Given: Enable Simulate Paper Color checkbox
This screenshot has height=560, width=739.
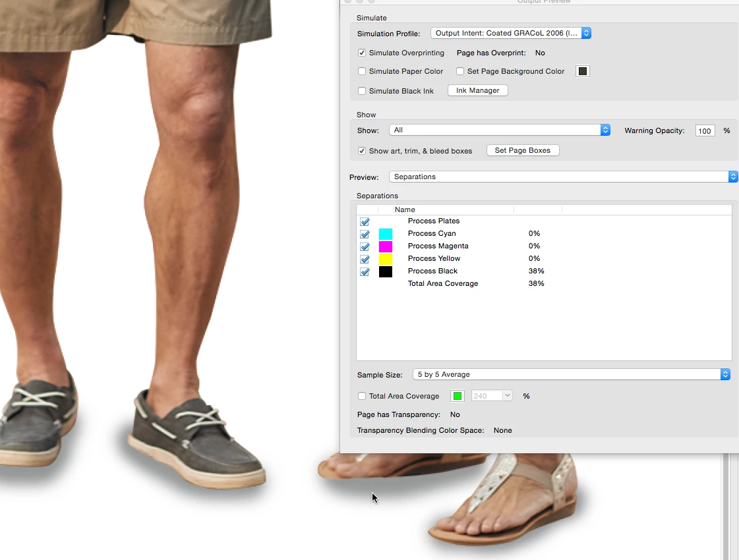Looking at the screenshot, I should (x=362, y=71).
